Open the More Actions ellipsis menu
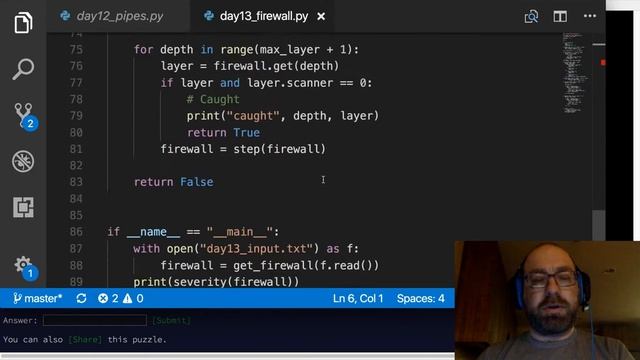This screenshot has width=640, height=360. [590, 16]
